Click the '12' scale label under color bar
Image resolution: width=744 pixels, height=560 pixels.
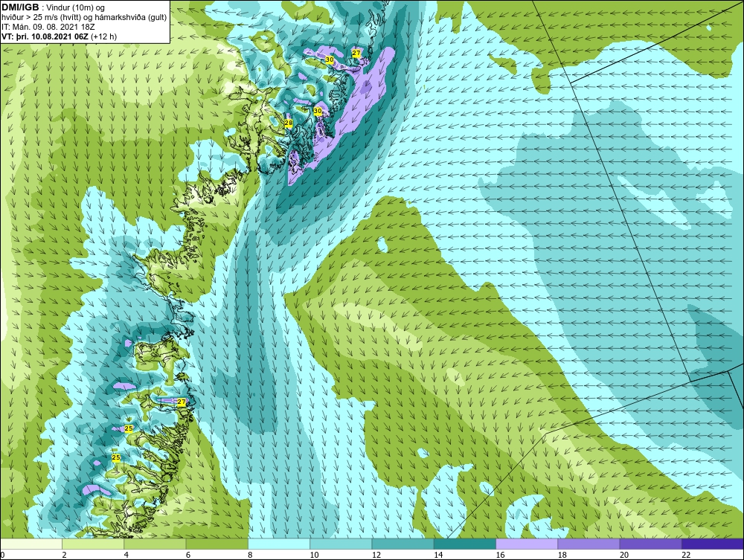click(376, 555)
